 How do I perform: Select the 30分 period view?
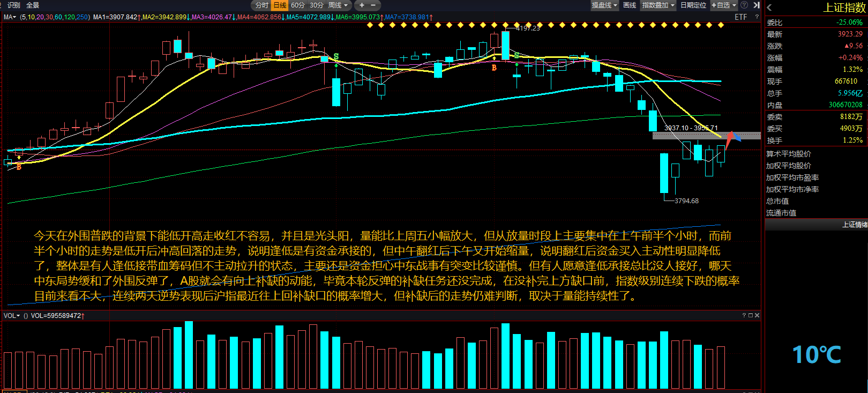(317, 5)
